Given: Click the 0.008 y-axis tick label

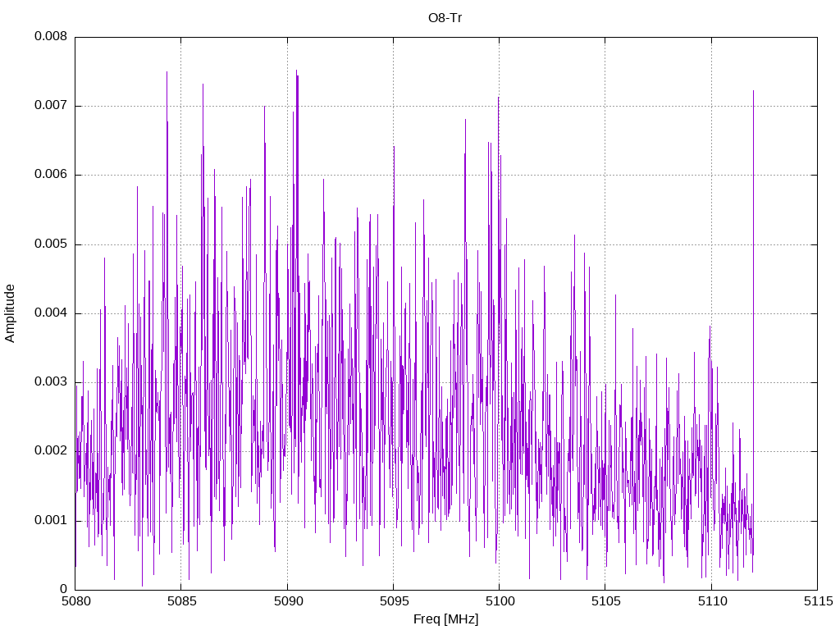Looking at the screenshot, I should (51, 36).
